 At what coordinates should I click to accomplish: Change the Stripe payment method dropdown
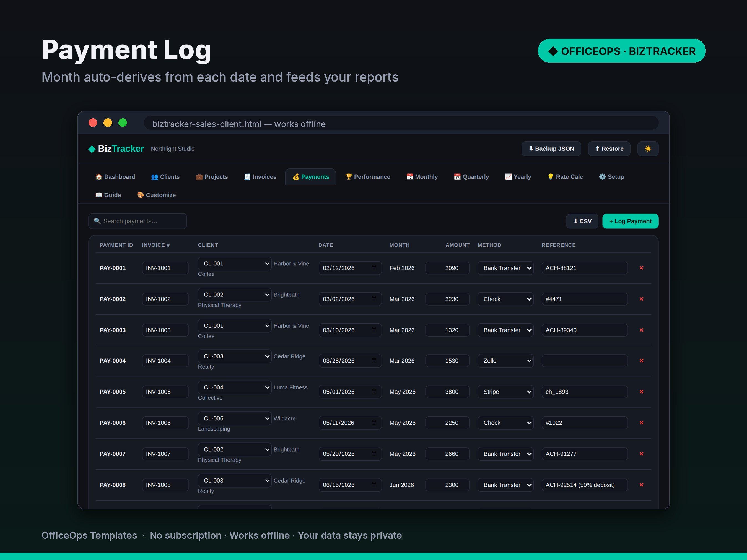click(x=505, y=392)
